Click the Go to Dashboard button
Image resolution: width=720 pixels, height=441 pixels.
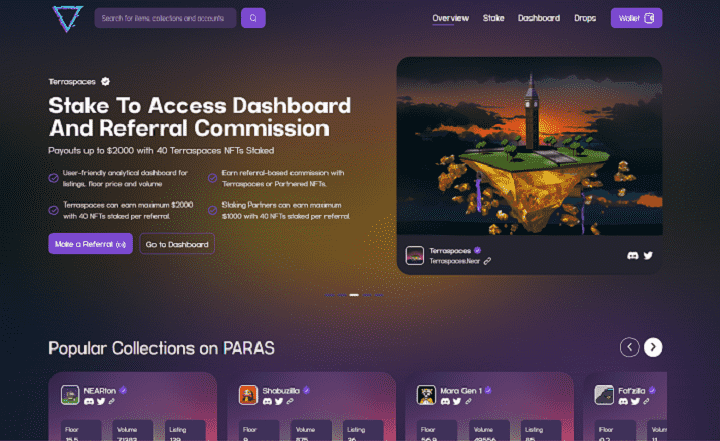point(177,244)
